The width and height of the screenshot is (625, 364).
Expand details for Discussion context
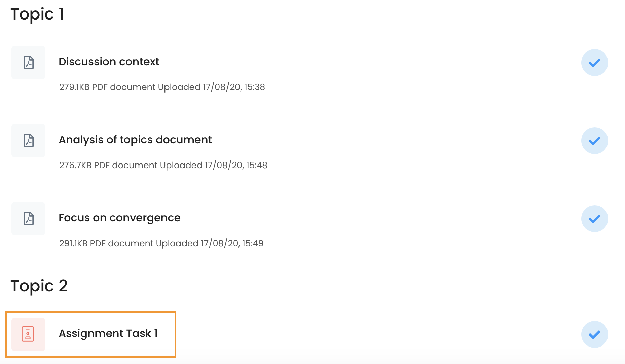click(x=109, y=62)
